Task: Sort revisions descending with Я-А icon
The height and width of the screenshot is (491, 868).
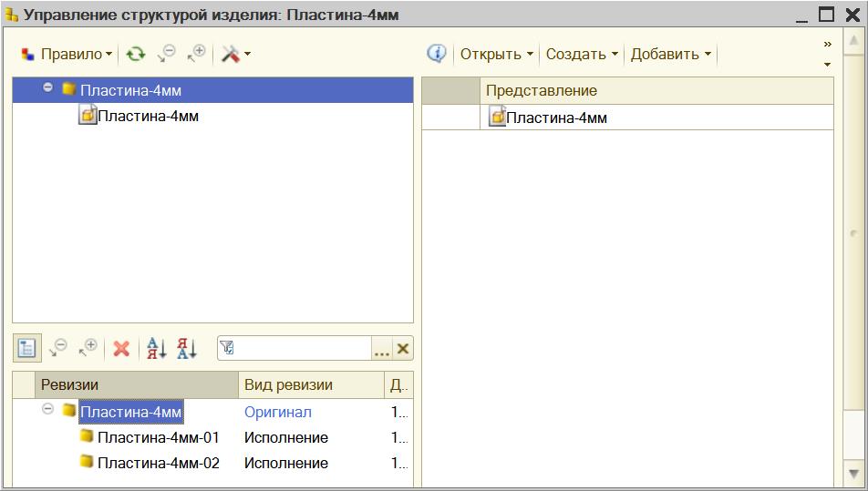Action: pos(187,348)
